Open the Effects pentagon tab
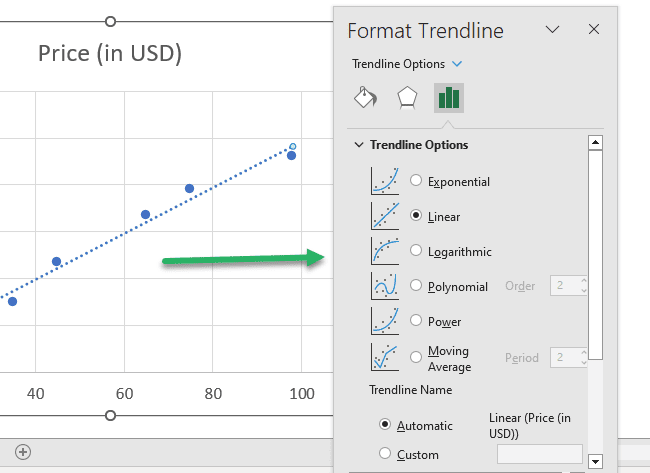Viewport: 650px width, 473px height. pos(407,98)
